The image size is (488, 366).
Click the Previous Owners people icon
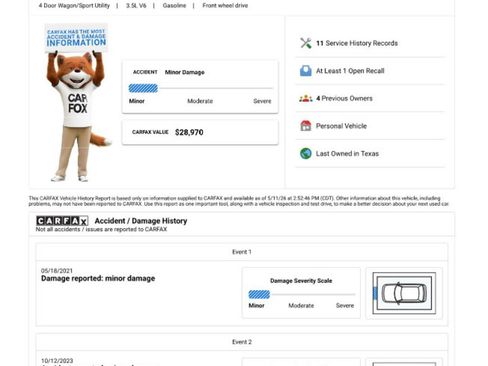tap(306, 98)
